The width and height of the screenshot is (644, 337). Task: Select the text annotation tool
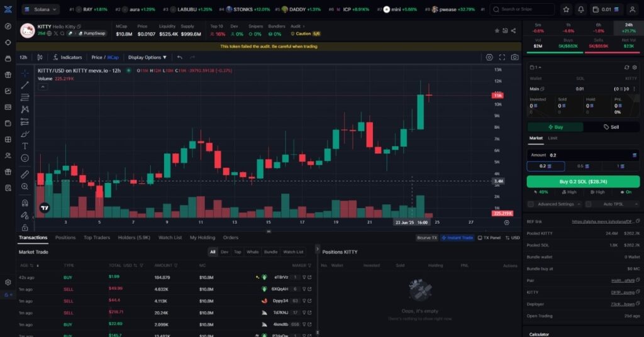coord(25,146)
